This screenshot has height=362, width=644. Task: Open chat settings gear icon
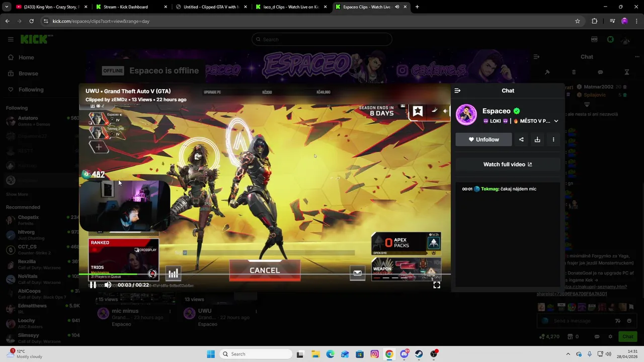610,336
